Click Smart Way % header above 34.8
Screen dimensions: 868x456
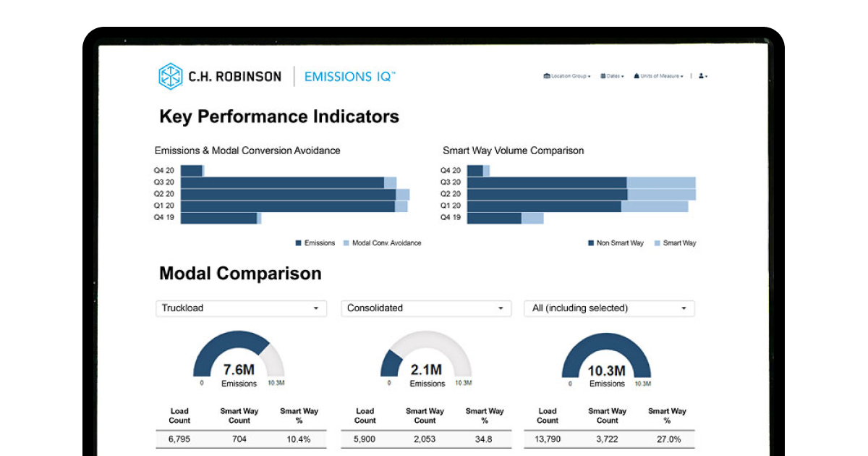tap(485, 415)
